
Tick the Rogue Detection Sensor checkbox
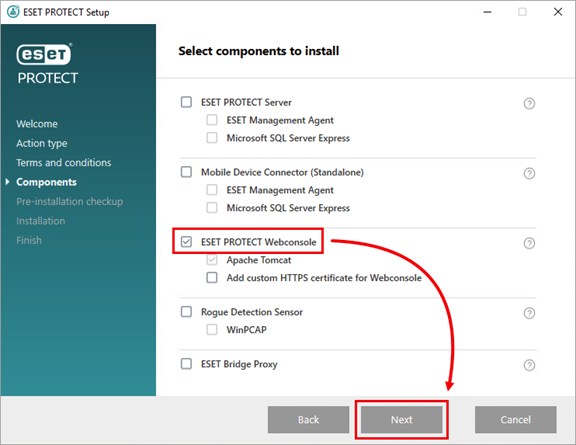[x=186, y=312]
